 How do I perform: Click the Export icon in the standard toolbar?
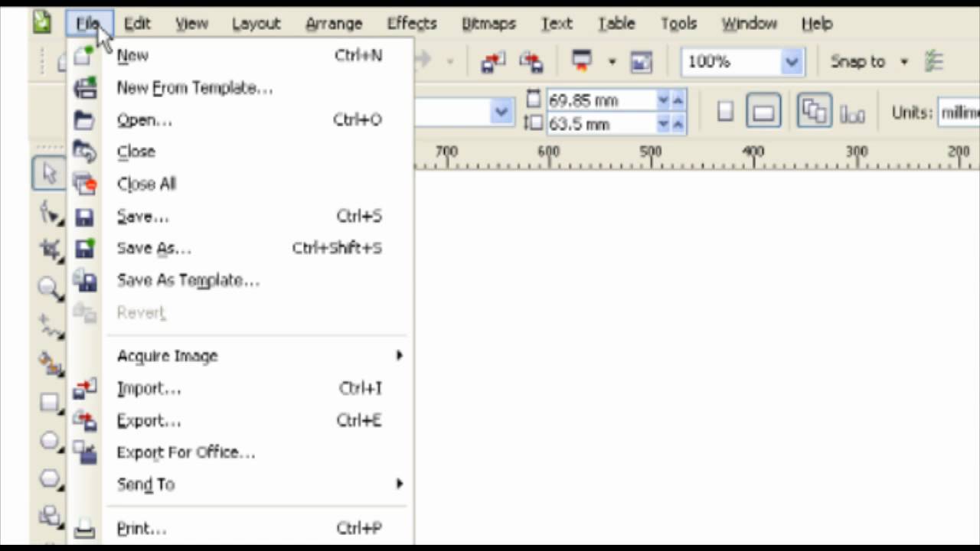[x=531, y=62]
